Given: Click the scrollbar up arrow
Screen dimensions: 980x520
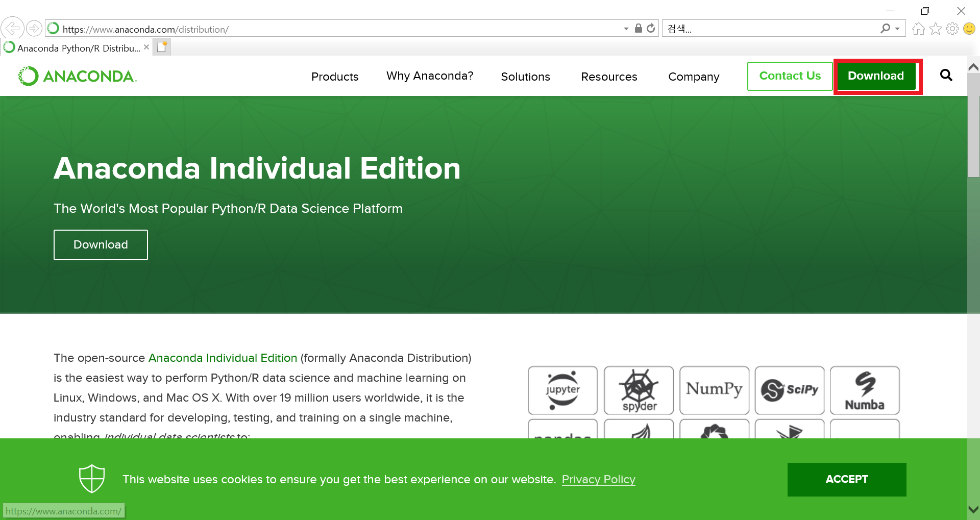Looking at the screenshot, I should pos(973,67).
